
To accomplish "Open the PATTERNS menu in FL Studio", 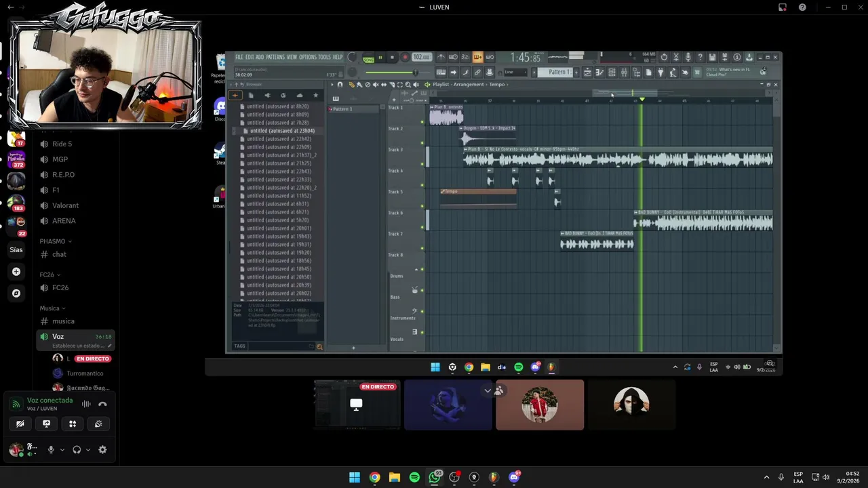I will 275,58.
